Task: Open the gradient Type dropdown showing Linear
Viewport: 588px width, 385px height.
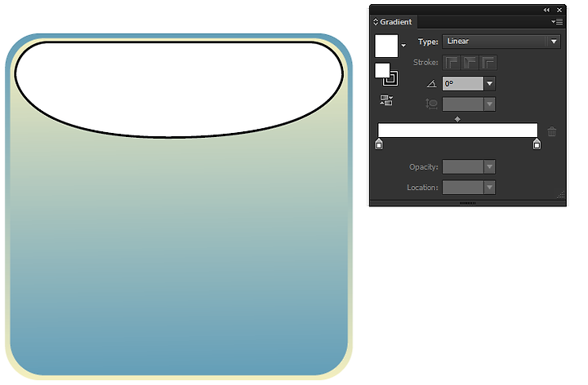Action: [x=501, y=42]
